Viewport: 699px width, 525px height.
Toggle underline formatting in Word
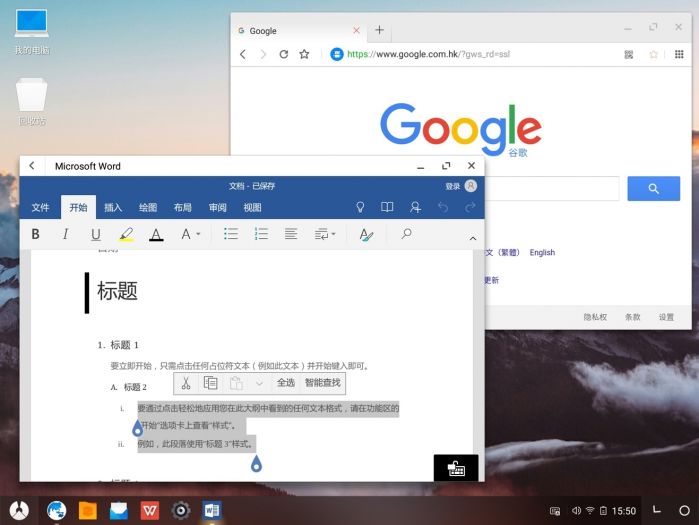[95, 234]
